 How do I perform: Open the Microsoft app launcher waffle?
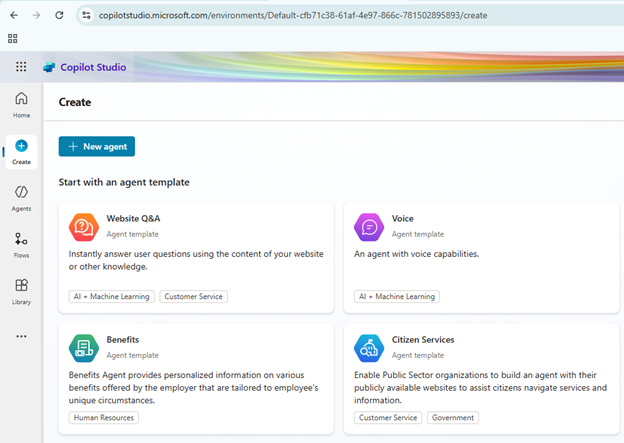(x=21, y=67)
